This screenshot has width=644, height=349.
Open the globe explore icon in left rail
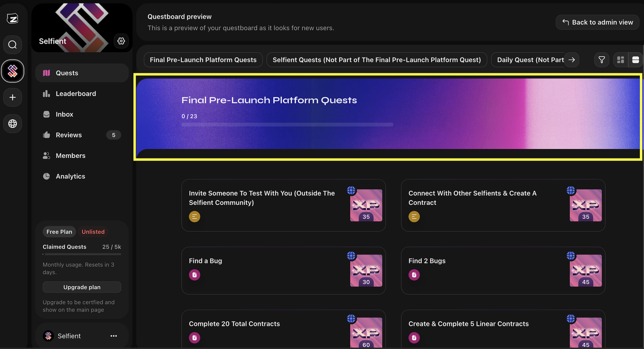tap(12, 123)
